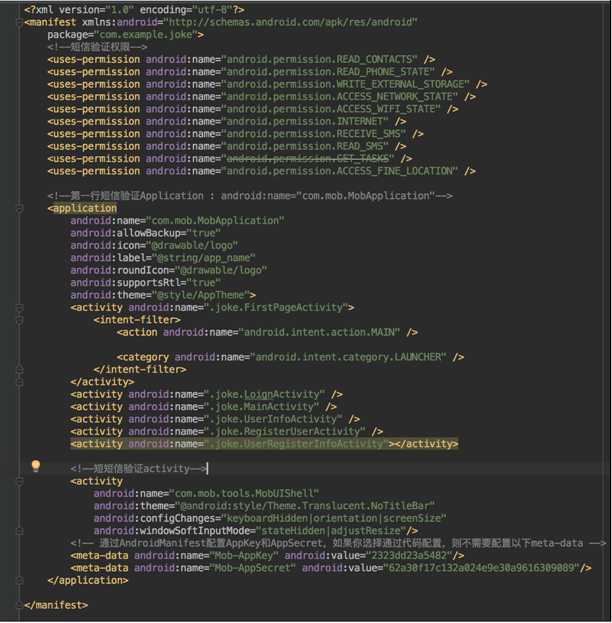Select the RECEIVE_SMS permission line
612x623 pixels.
pos(236,134)
